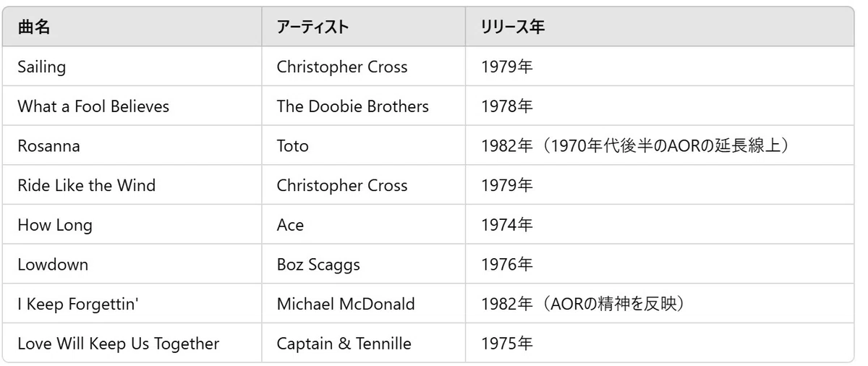Image resolution: width=868 pixels, height=366 pixels.
Task: Select the 1974年 release year cell
Action: 660,225
